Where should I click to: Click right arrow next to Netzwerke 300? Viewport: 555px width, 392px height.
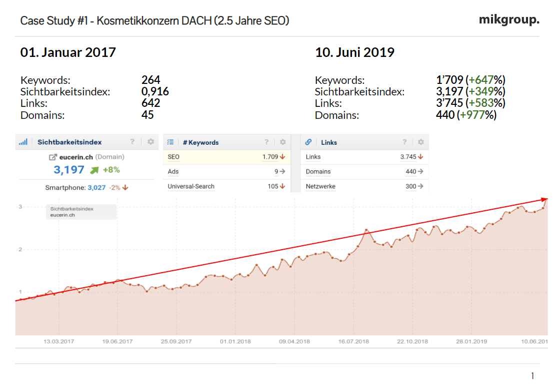(x=420, y=186)
